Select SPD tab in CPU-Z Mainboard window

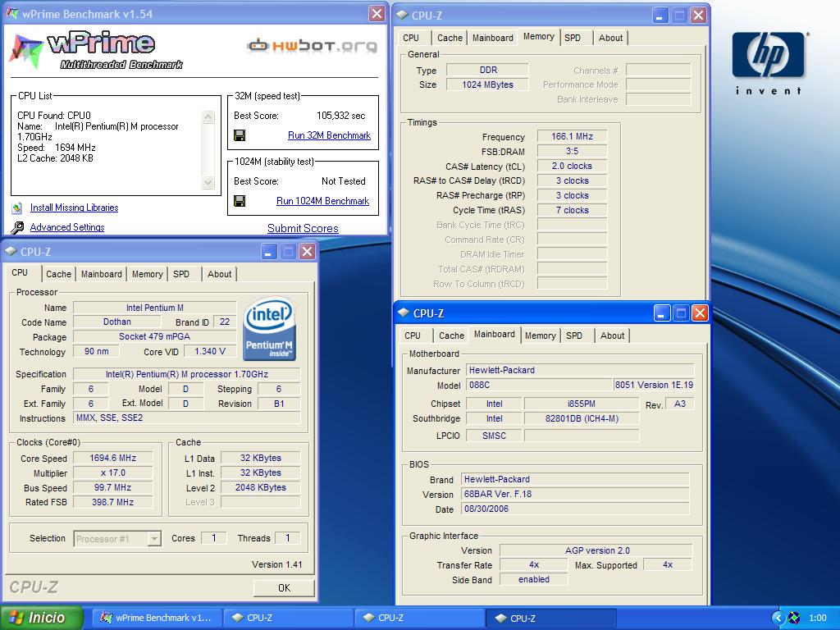(x=573, y=336)
